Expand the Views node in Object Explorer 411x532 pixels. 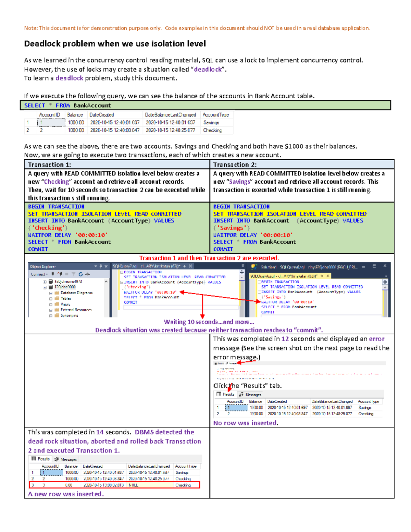[x=51, y=304]
